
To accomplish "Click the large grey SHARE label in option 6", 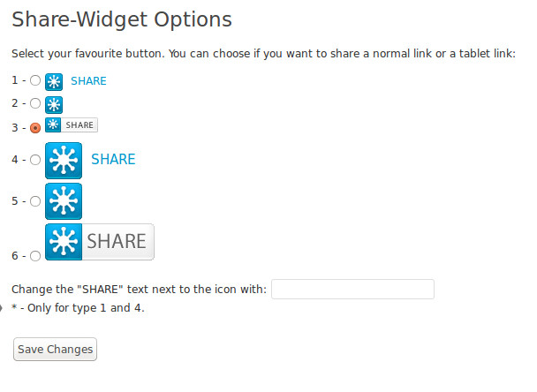I will pos(118,242).
